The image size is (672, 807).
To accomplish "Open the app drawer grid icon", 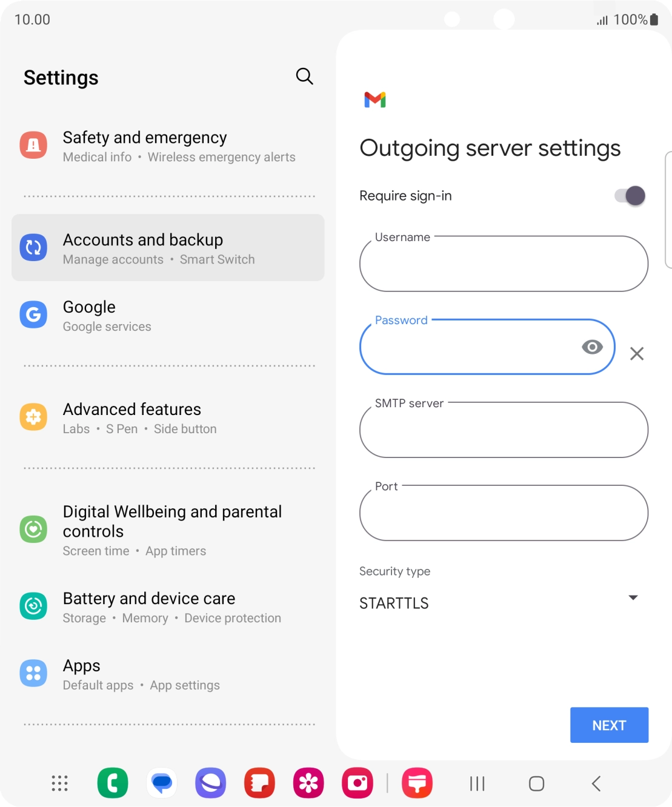I will pos(59,783).
